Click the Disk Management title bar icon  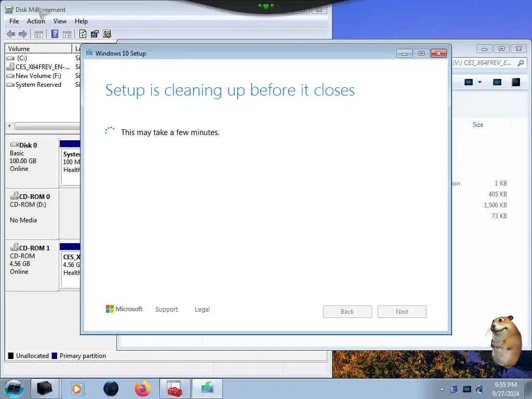click(x=9, y=9)
